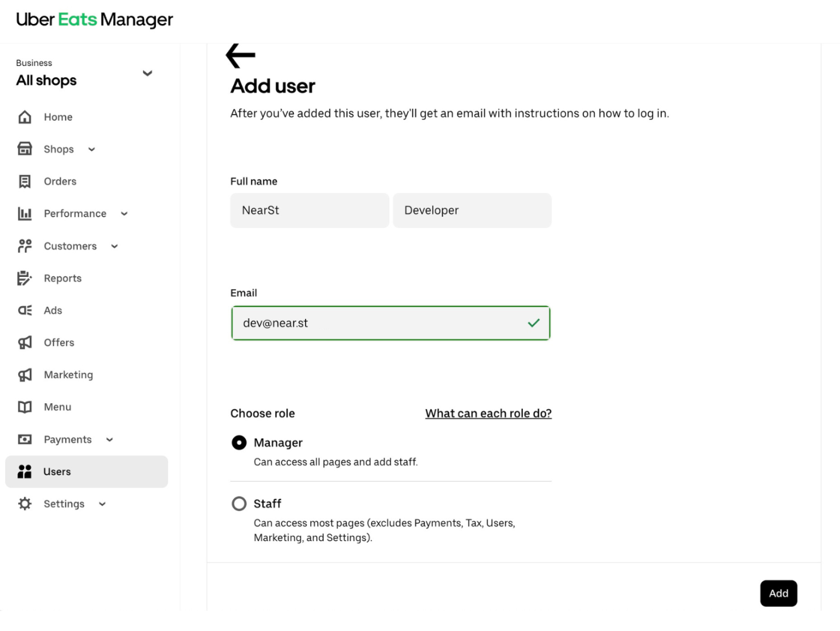Click the Marketing megaphone icon
Viewport: 840px width, 631px height.
pos(25,375)
